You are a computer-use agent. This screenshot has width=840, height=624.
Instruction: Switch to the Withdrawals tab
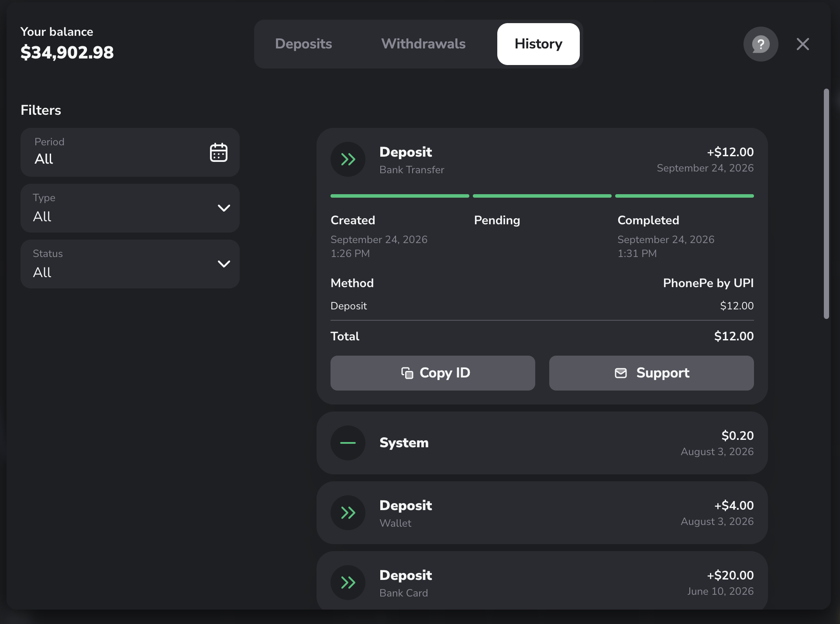pos(423,44)
